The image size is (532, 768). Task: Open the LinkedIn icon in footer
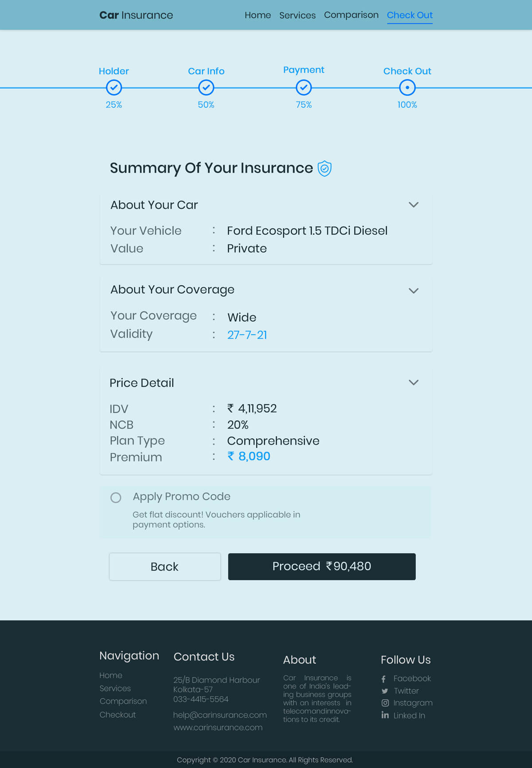pyautogui.click(x=385, y=715)
